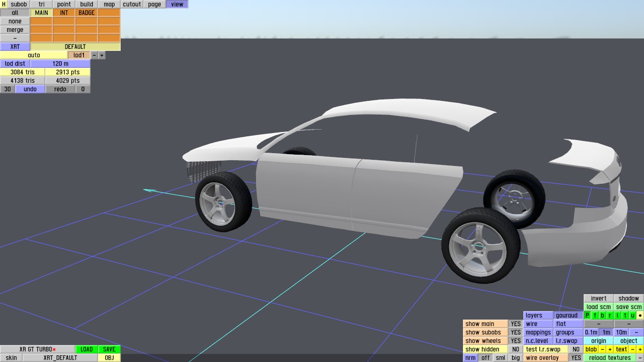Decrease the LOD level with minus
The height and width of the screenshot is (362, 644).
[x=94, y=55]
